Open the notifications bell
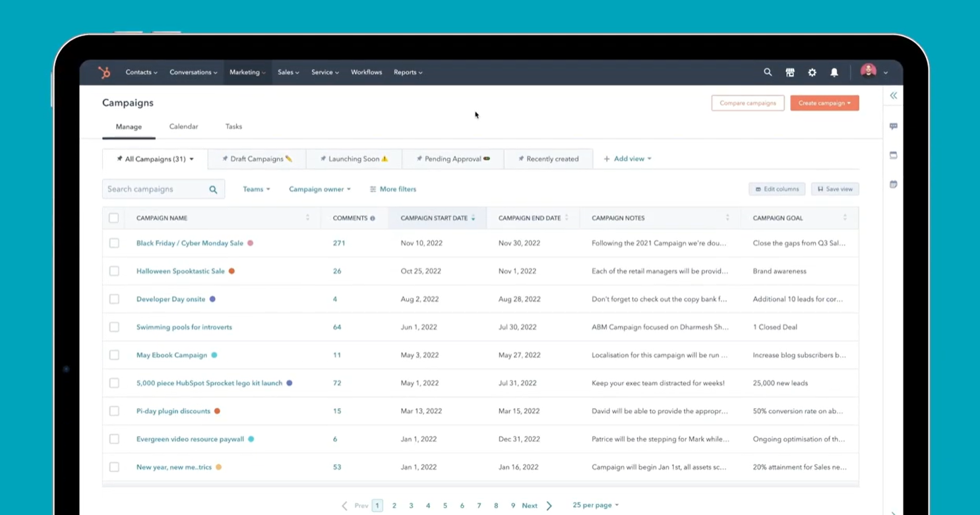This screenshot has height=515, width=980. pyautogui.click(x=834, y=73)
